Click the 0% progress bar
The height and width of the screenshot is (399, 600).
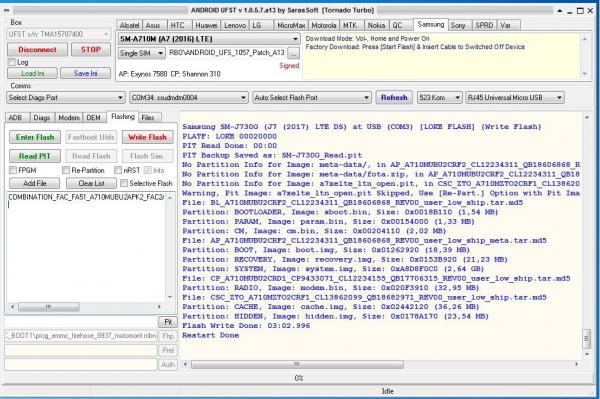[x=299, y=378]
